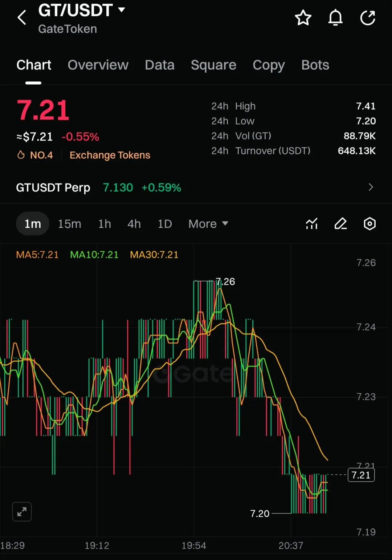392x560 pixels.
Task: Tap the current price tag 7.21 on axis
Action: 361,475
